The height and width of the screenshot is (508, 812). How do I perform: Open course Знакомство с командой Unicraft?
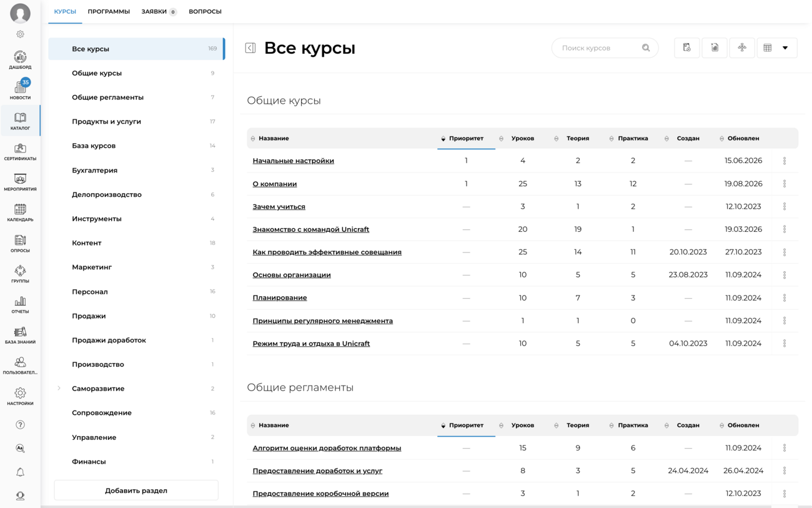[311, 229]
